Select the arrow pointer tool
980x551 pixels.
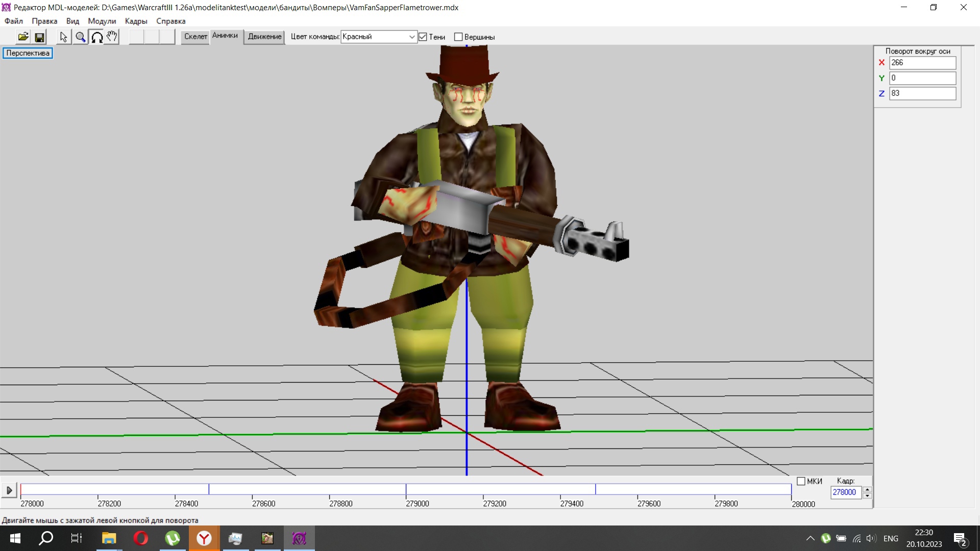point(63,37)
